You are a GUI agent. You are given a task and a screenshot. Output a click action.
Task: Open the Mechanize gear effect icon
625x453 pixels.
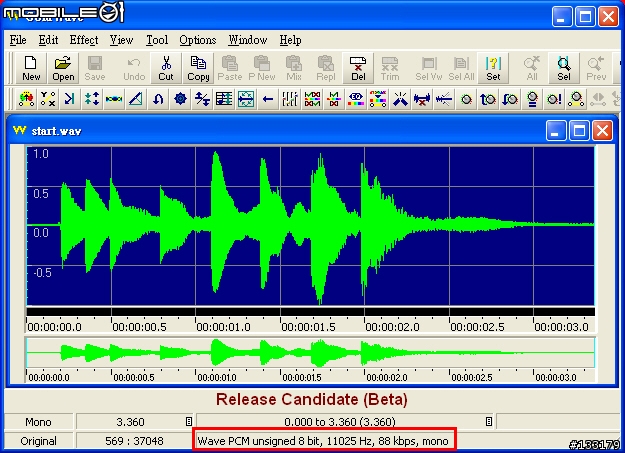(180, 99)
